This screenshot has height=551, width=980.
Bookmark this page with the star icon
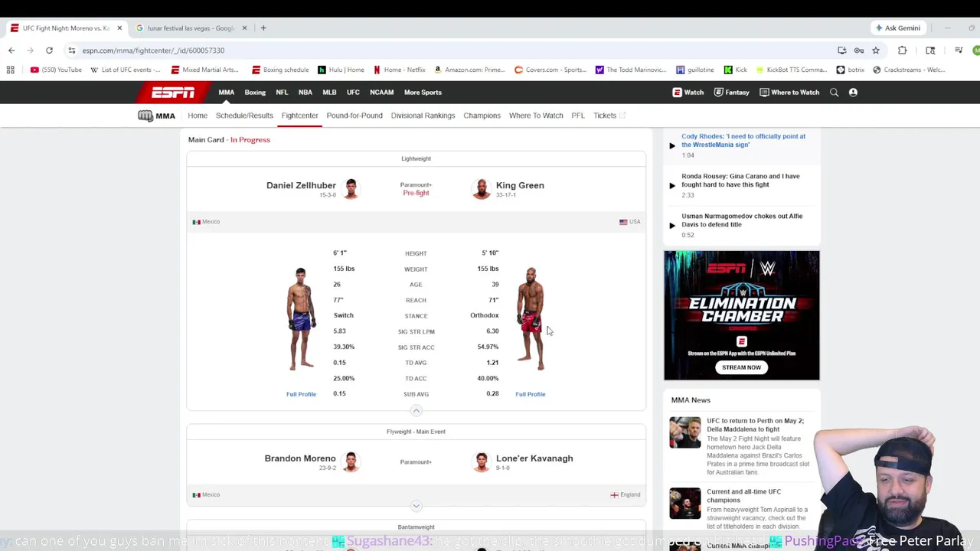876,51
